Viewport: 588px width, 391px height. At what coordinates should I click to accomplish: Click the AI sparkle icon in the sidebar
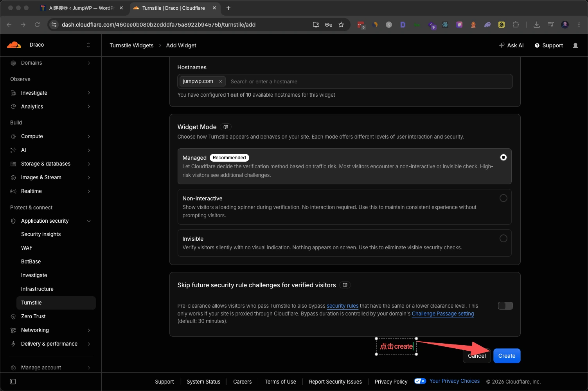tap(13, 150)
